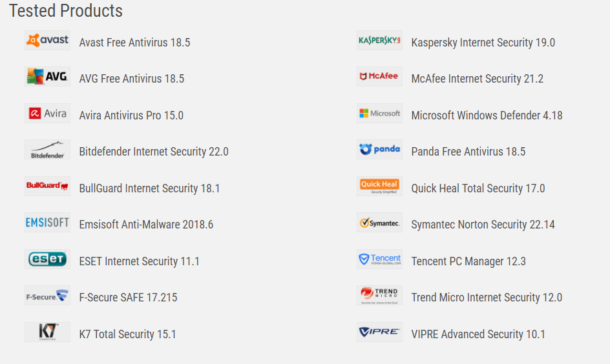Image resolution: width=610 pixels, height=364 pixels.
Task: Click the McAfee logo icon
Action: [379, 77]
